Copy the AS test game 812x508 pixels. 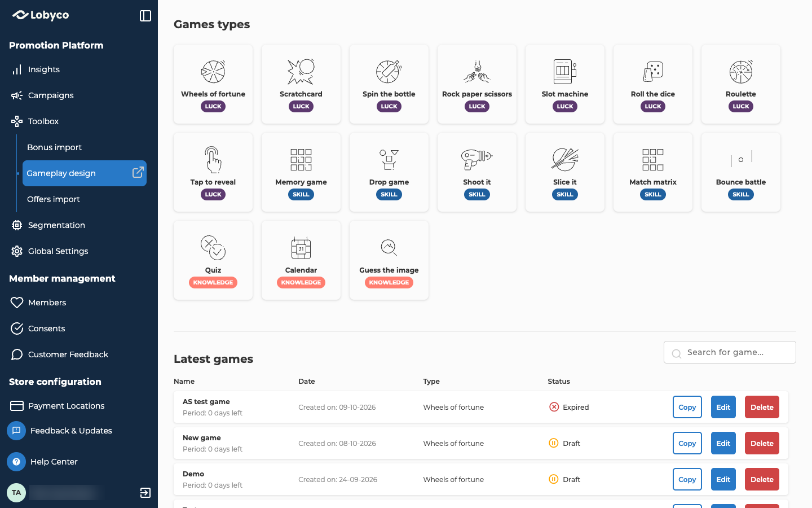[687, 407]
